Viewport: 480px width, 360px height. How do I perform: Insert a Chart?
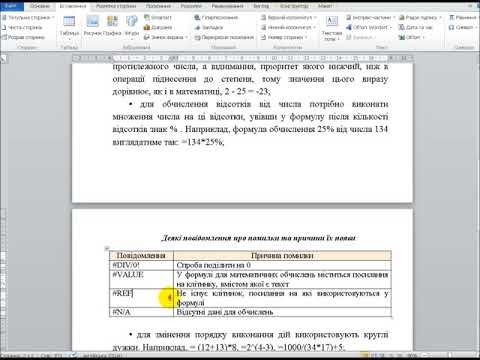[158, 27]
